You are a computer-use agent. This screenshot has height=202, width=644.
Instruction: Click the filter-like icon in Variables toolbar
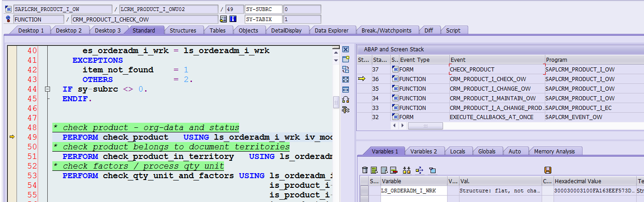(432, 170)
